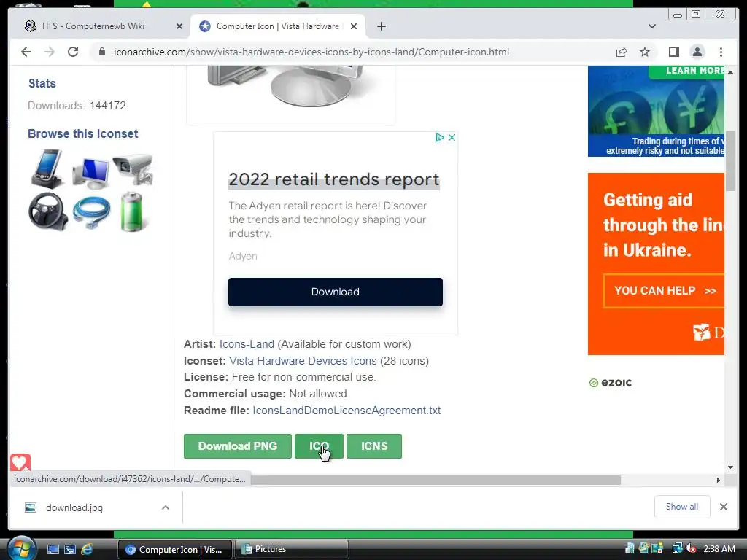This screenshot has width=747, height=560.
Task: Open the Icons-Land artist link
Action: 247,344
